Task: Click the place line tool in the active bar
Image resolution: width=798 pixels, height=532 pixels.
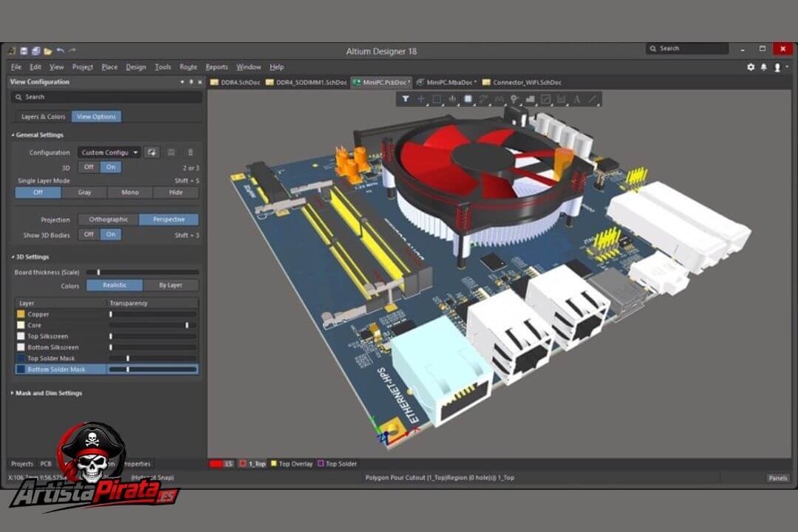Action: 593,99
